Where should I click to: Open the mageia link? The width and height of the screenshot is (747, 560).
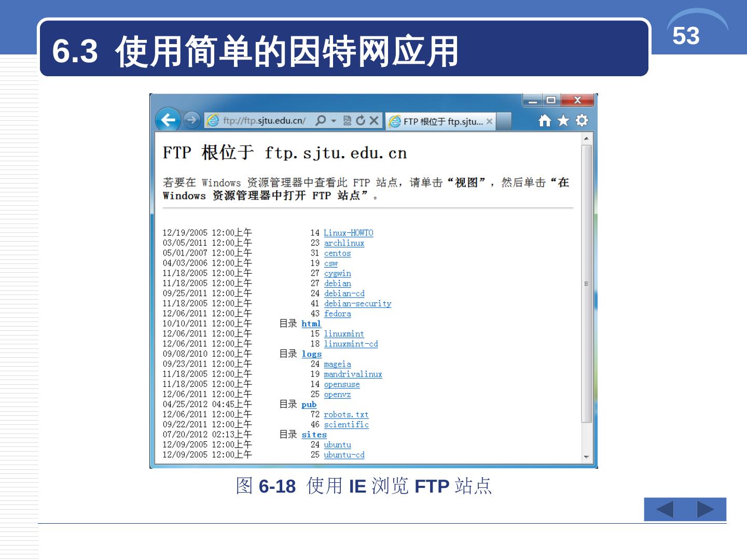click(337, 364)
